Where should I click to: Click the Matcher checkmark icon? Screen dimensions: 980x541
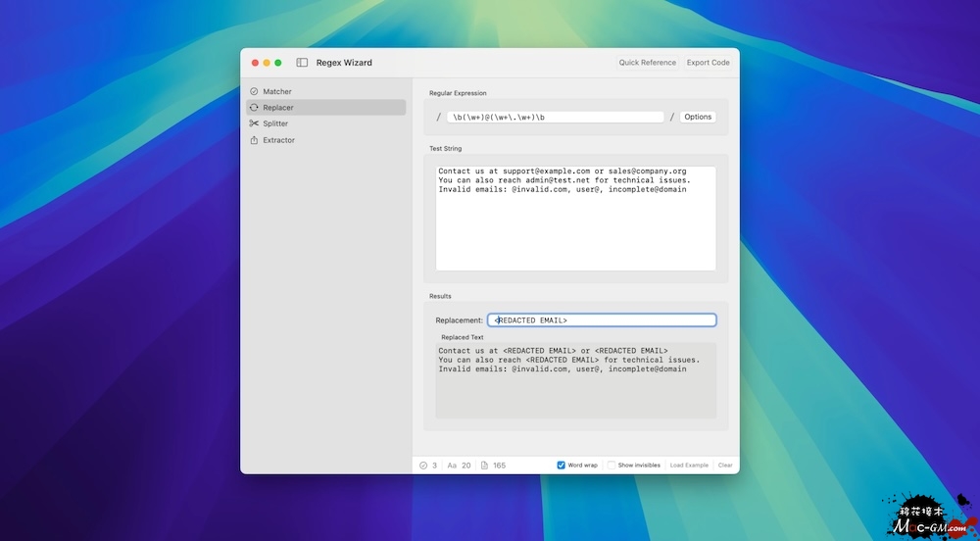tap(254, 91)
